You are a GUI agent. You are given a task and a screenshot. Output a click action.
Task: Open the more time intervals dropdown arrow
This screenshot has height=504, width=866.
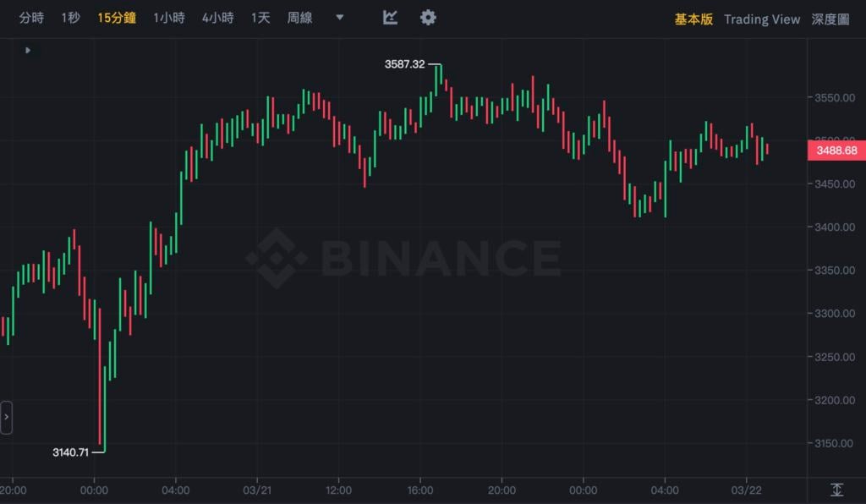[x=340, y=18]
